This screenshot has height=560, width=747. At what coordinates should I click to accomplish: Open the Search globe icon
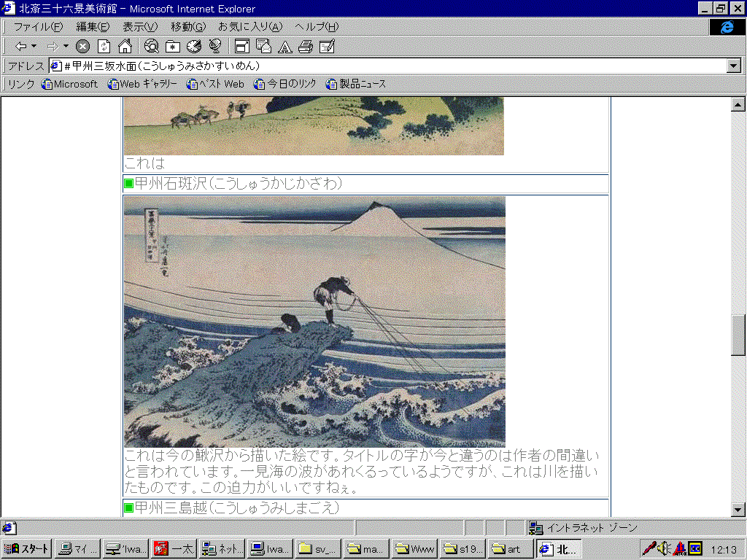[x=152, y=46]
